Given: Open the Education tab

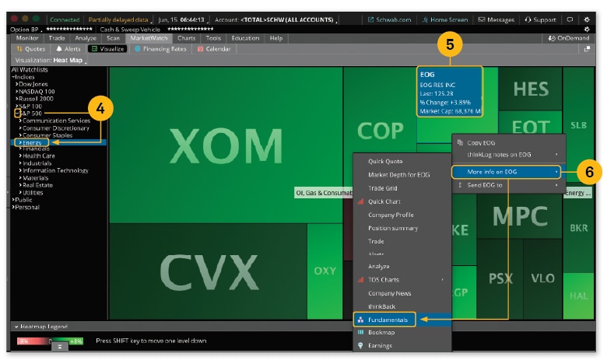Looking at the screenshot, I should (x=245, y=38).
